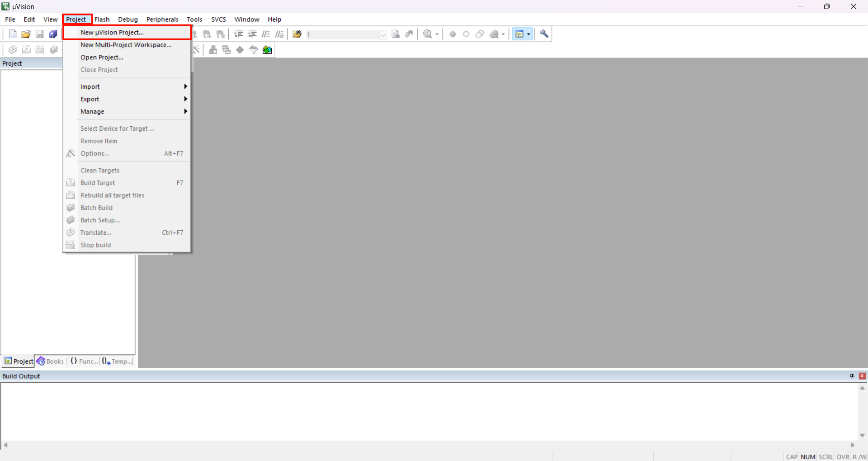Open the View menu
Viewport: 868px width, 461px height.
click(x=50, y=19)
